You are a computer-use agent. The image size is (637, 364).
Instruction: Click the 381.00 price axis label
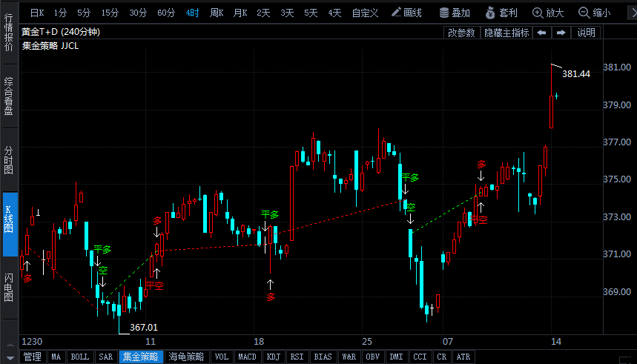point(617,67)
